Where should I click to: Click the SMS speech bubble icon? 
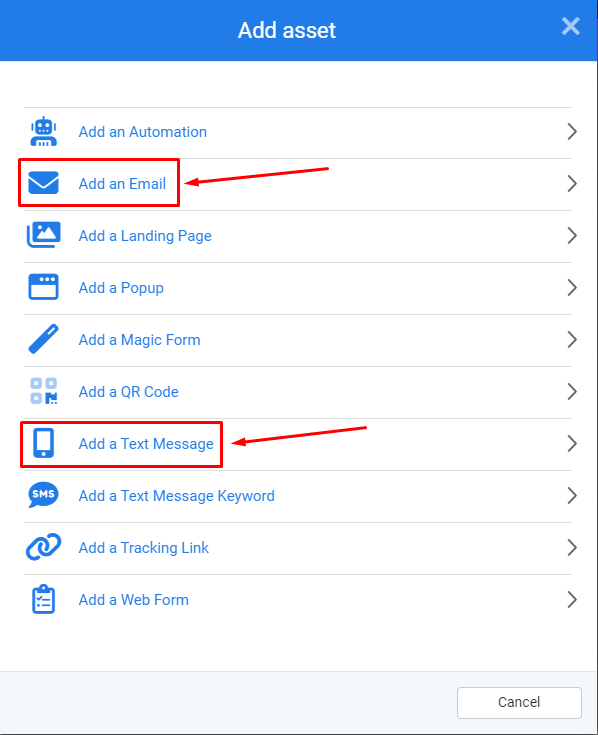coord(44,495)
